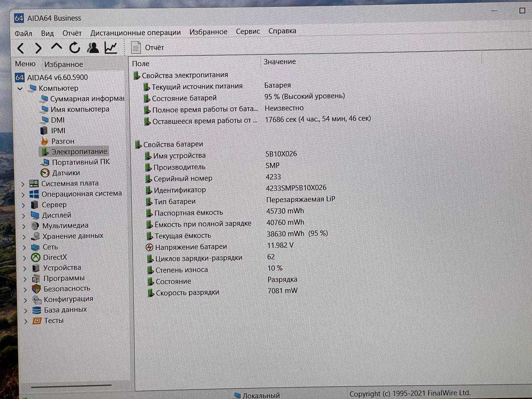The height and width of the screenshot is (399, 532).
Task: Open the Вид menu
Action: click(x=47, y=33)
